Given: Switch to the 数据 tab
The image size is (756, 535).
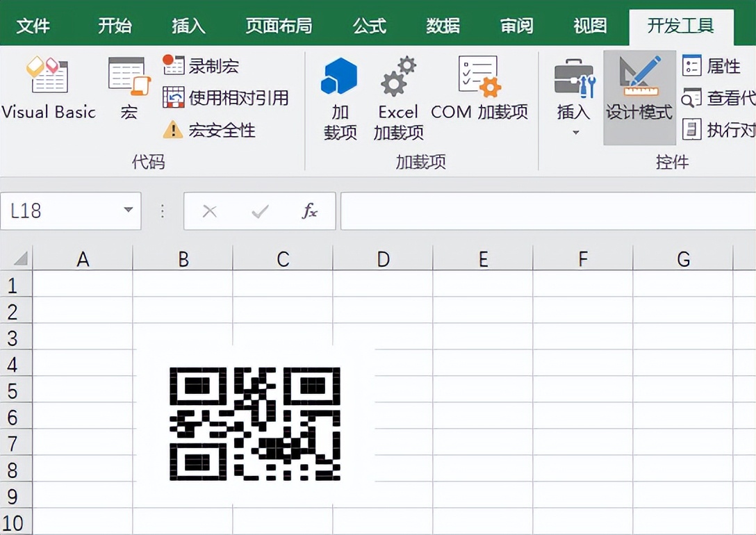Looking at the screenshot, I should coord(443,26).
